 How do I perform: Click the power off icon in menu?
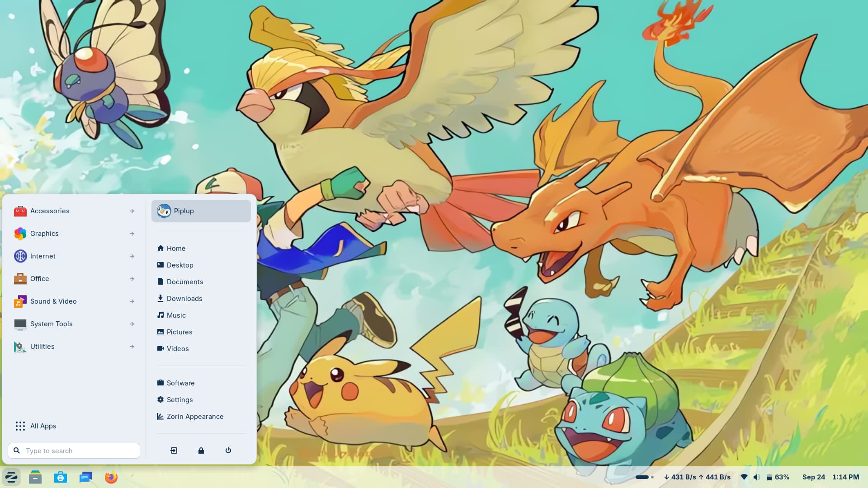[228, 450]
